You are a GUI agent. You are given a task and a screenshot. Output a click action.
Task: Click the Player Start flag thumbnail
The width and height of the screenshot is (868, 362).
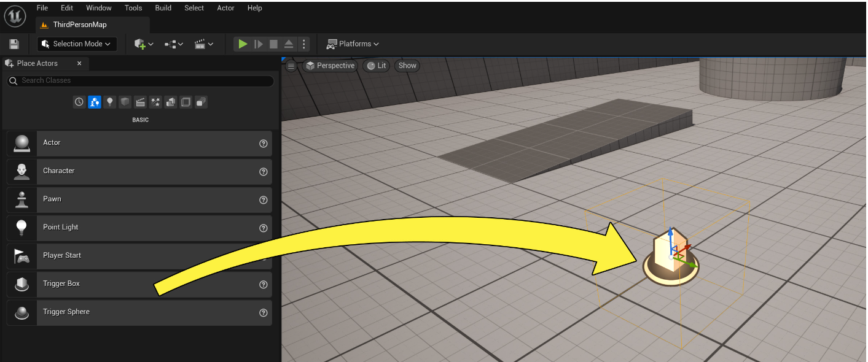(x=22, y=256)
